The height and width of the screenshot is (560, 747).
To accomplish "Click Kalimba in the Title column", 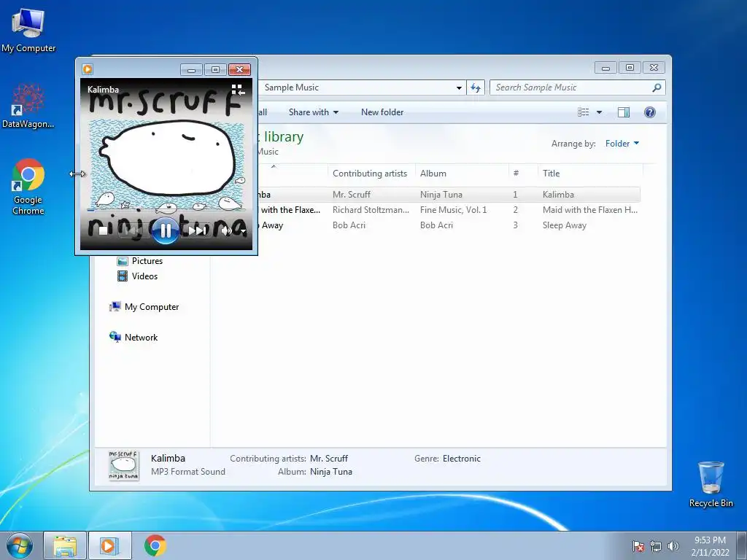I will [558, 194].
